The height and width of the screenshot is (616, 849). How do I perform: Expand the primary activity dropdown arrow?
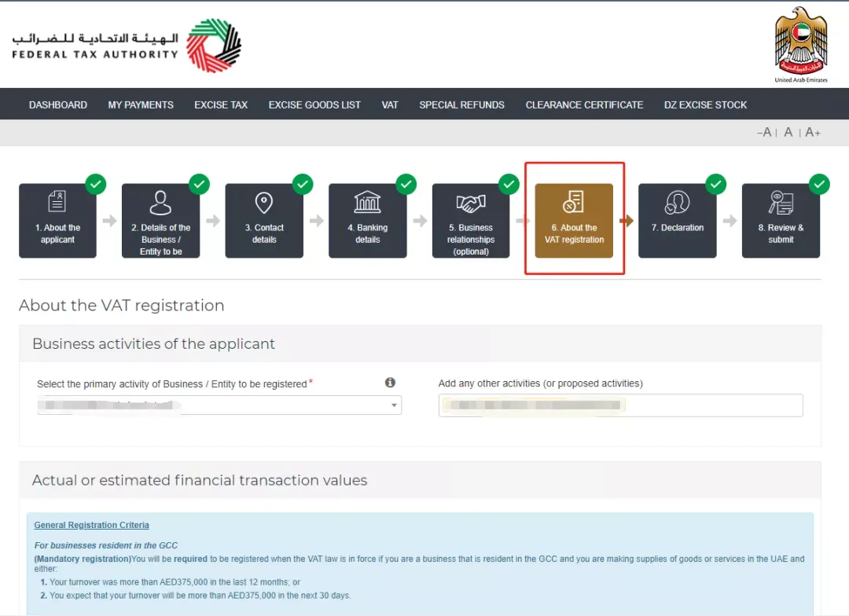[394, 405]
